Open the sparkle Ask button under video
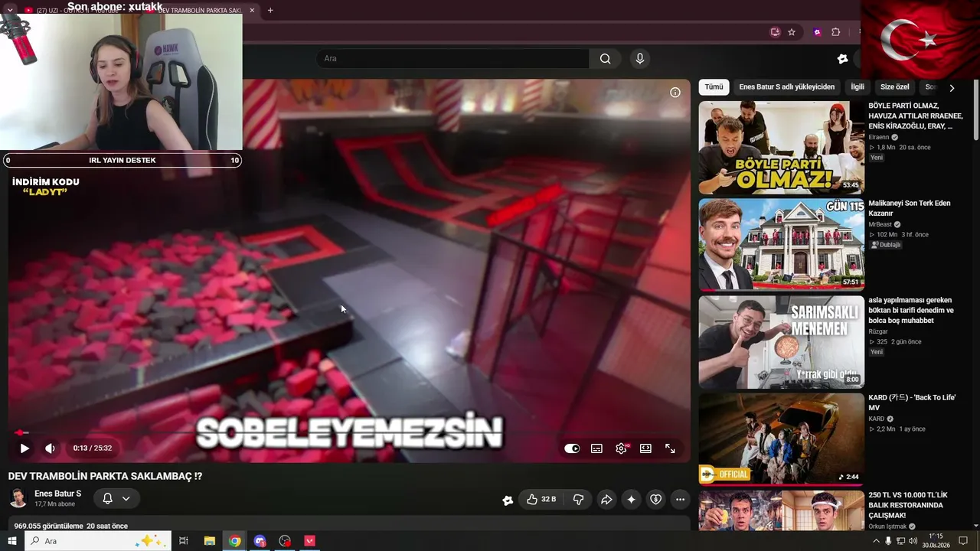Image resolution: width=980 pixels, height=551 pixels. tap(631, 500)
